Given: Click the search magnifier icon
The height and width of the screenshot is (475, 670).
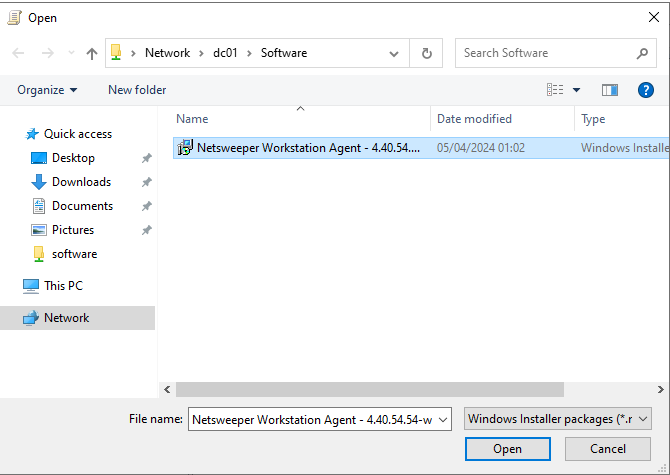Looking at the screenshot, I should click(643, 53).
